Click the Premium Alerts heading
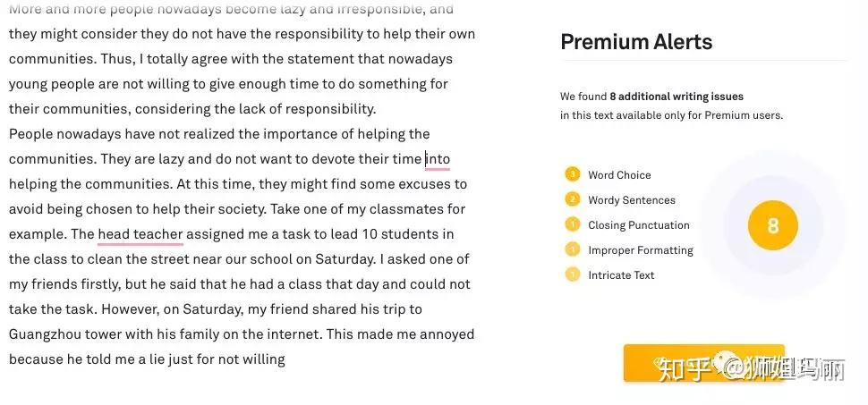This screenshot has height=405, width=868. (636, 42)
